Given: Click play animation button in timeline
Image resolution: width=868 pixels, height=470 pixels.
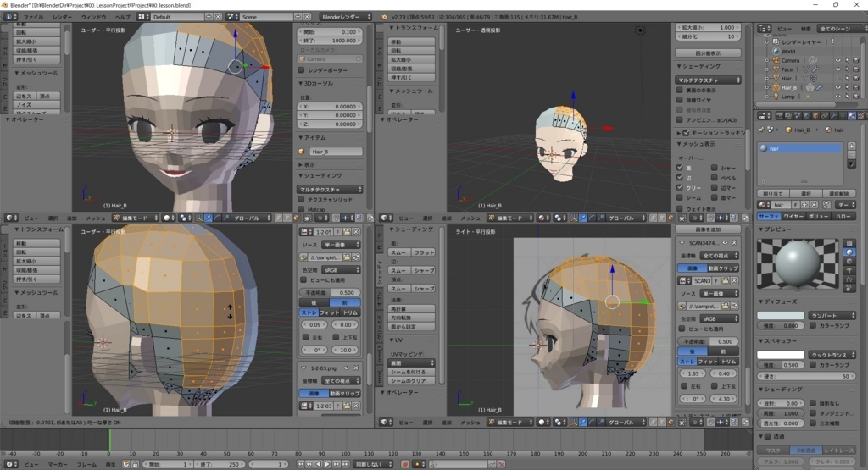Looking at the screenshot, I should tap(328, 464).
